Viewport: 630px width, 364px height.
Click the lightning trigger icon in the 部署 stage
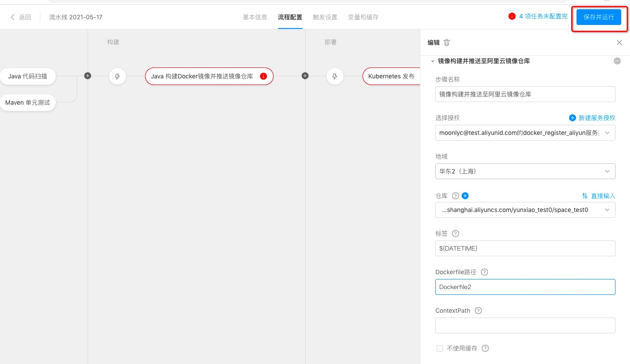[335, 76]
